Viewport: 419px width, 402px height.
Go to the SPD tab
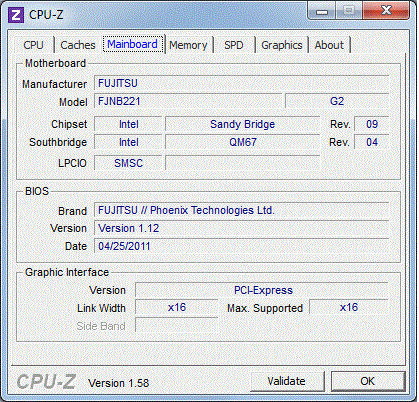[x=234, y=45]
